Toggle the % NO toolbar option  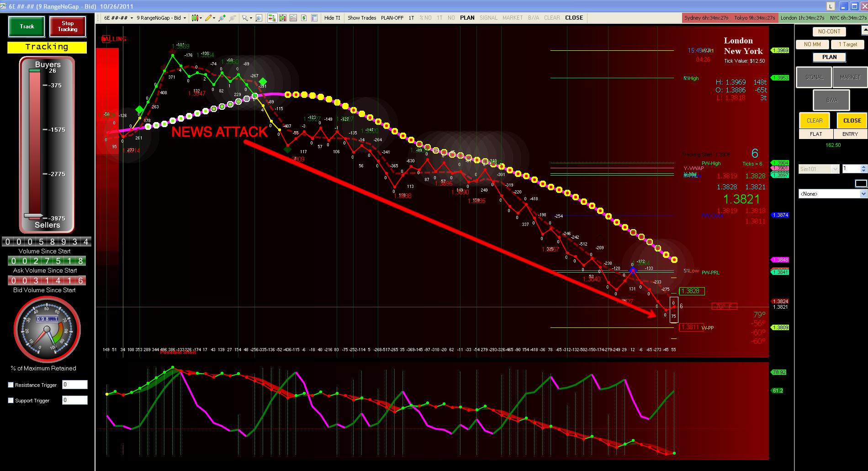pyautogui.click(x=425, y=18)
